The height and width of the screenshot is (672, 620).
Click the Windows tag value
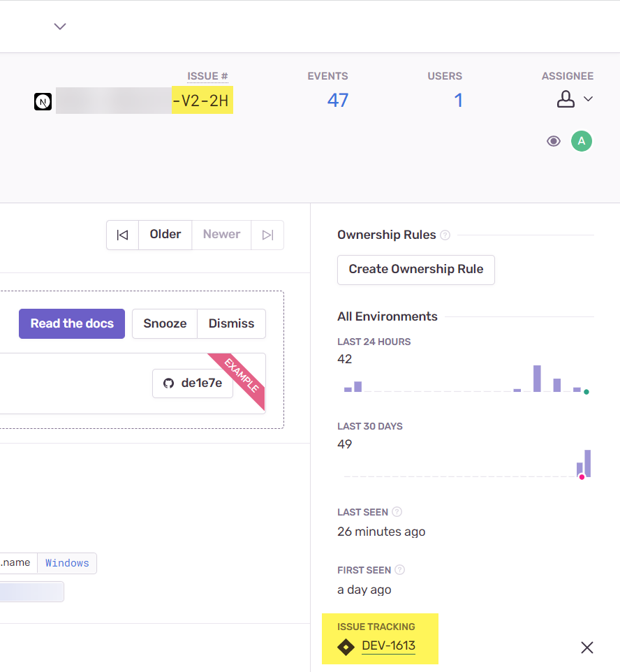pyautogui.click(x=67, y=563)
